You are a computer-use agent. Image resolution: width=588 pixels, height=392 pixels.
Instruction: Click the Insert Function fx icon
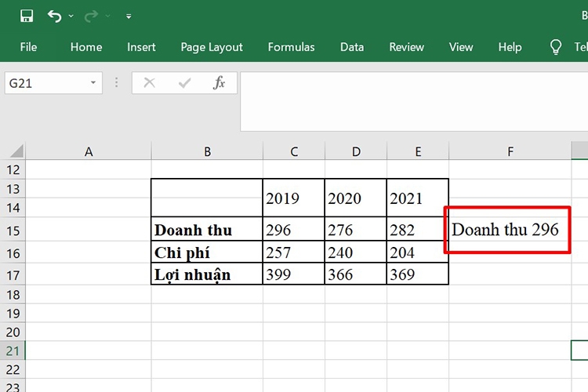tap(219, 82)
